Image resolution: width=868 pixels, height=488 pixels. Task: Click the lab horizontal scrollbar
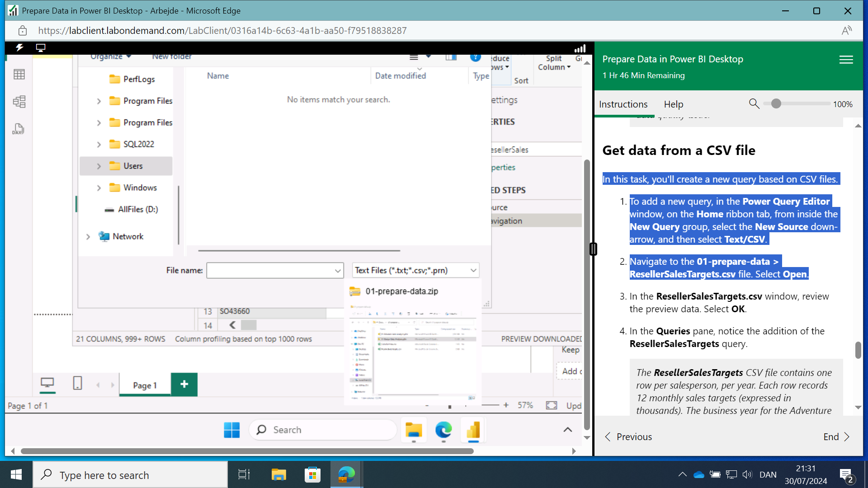pos(247,451)
